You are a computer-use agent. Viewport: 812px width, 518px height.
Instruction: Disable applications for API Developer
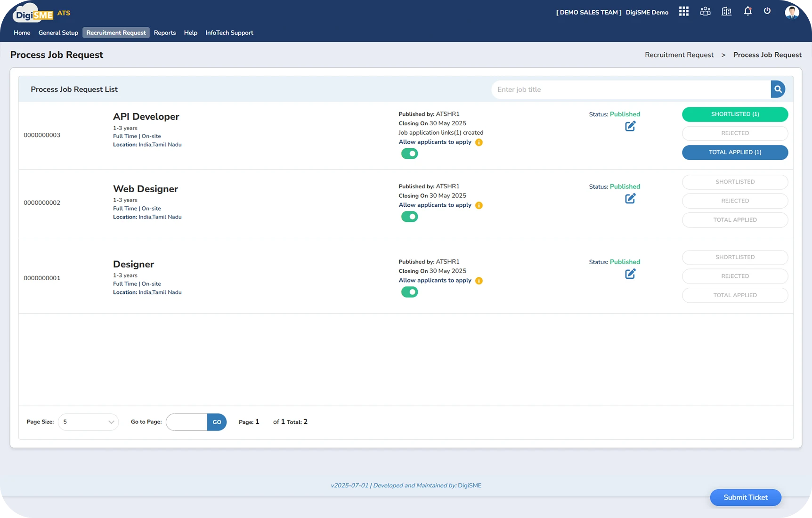pyautogui.click(x=409, y=154)
